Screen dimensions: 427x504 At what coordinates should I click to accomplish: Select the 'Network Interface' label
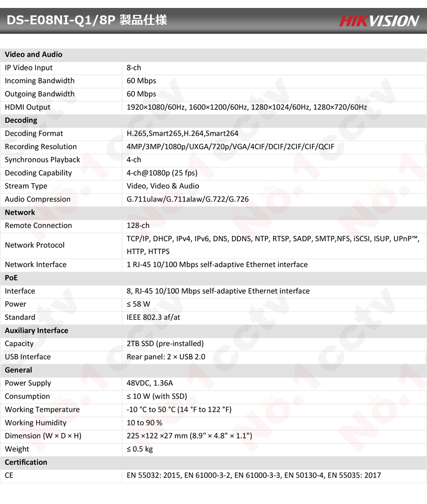click(x=36, y=265)
